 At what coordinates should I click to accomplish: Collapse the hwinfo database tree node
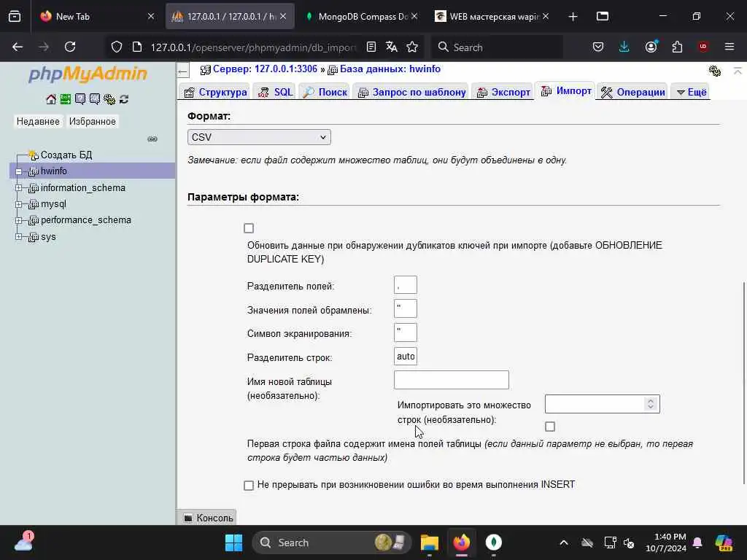click(x=18, y=171)
